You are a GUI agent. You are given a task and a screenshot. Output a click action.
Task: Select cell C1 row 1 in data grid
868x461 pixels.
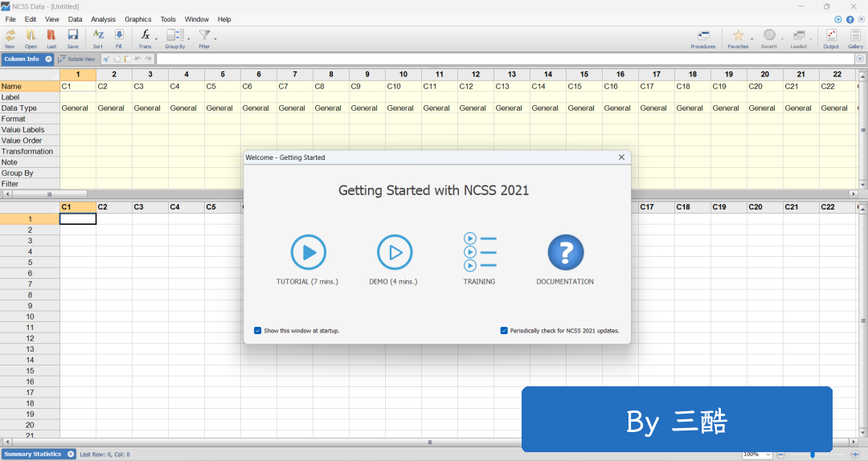click(x=78, y=219)
